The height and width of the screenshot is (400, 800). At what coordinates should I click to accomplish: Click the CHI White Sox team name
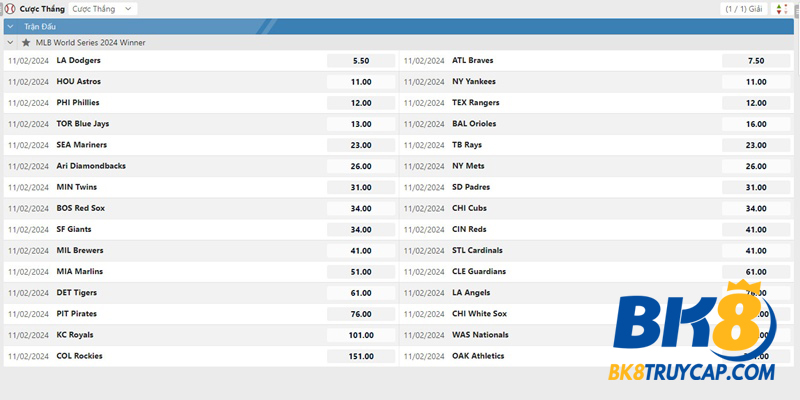(480, 314)
